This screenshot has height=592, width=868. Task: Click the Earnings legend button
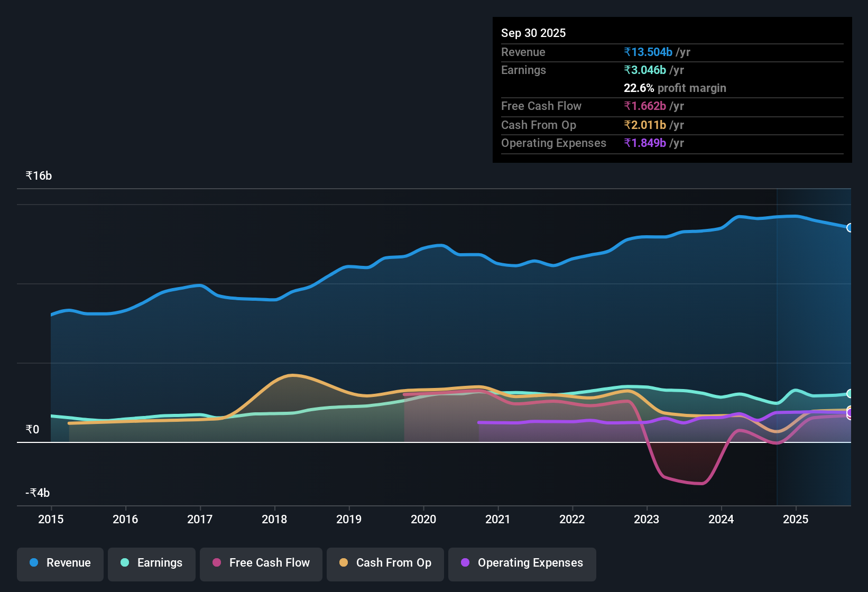[x=151, y=563]
